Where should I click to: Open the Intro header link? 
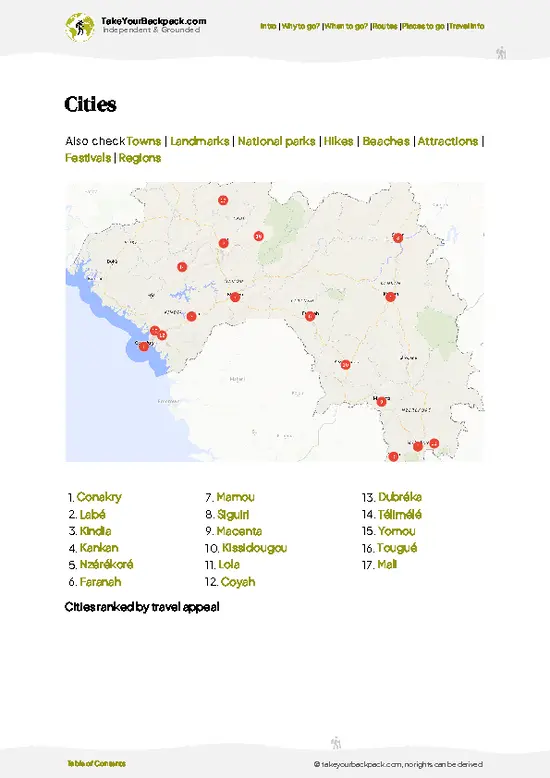[x=268, y=26]
